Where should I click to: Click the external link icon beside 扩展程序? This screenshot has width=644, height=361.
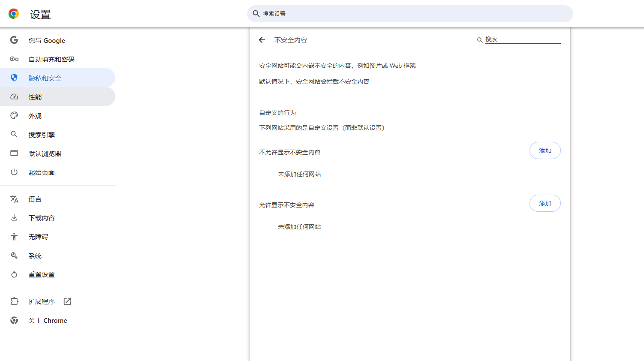67,301
